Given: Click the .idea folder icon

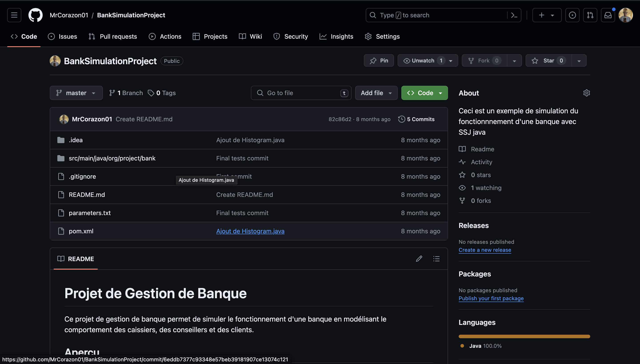Looking at the screenshot, I should (61, 140).
